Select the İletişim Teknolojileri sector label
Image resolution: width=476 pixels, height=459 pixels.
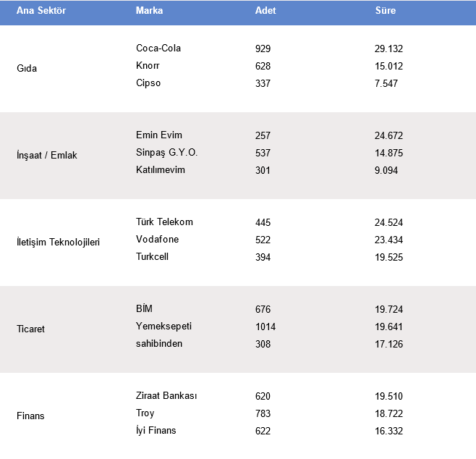click(58, 243)
